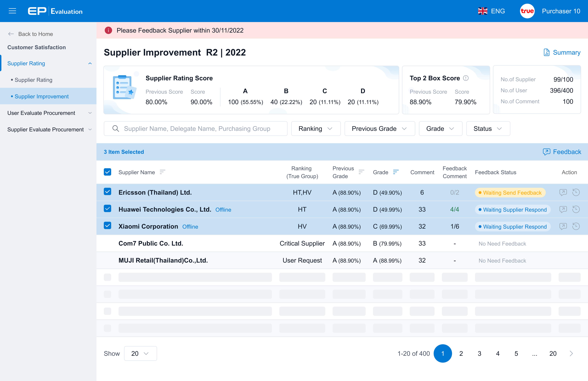Sort by Grade column

click(x=396, y=172)
